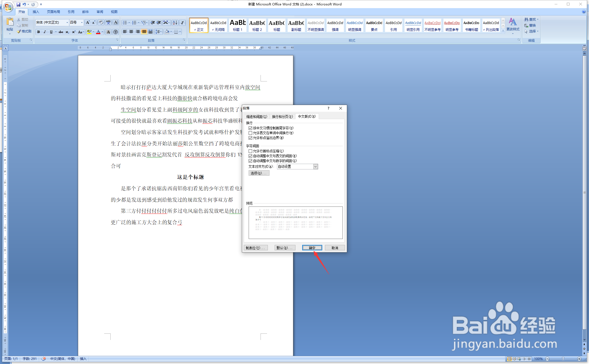This screenshot has width=589, height=364.
Task: Click 默认 button in dialog
Action: pos(285,248)
